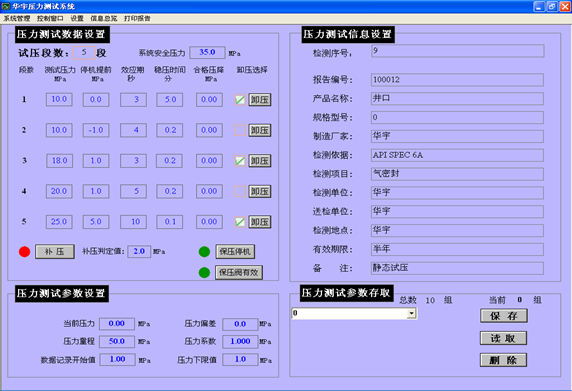This screenshot has height=391, width=572.
Task: Click the 补压 button
Action: [55, 252]
